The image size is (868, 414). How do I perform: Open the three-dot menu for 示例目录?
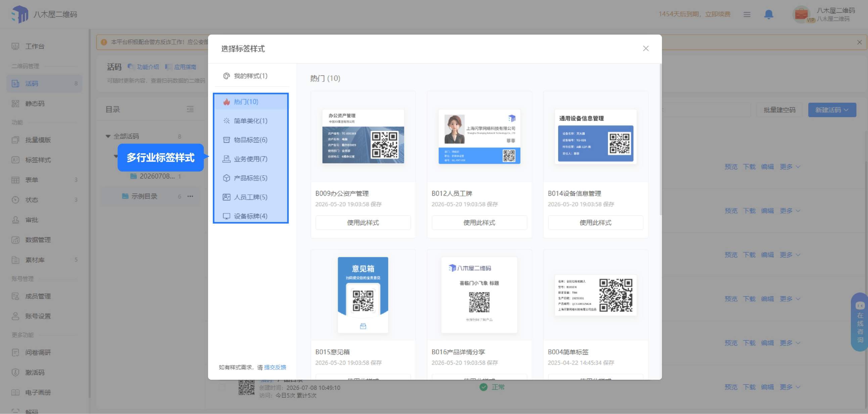[x=190, y=196]
